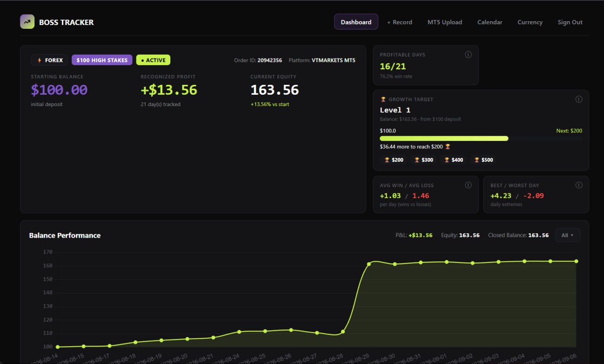Click the $100 HIGH STAKES badge
This screenshot has height=364, width=604.
102,60
